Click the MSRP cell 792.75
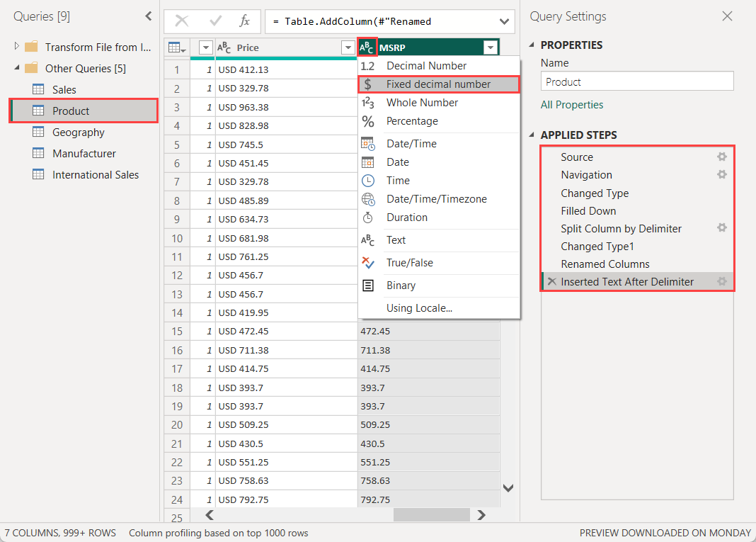756x542 pixels. pyautogui.click(x=429, y=499)
